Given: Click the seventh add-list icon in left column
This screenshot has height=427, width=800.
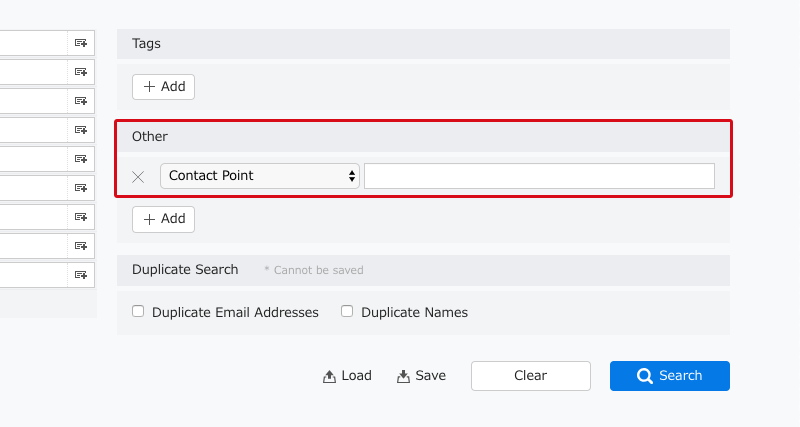Looking at the screenshot, I should 81,217.
